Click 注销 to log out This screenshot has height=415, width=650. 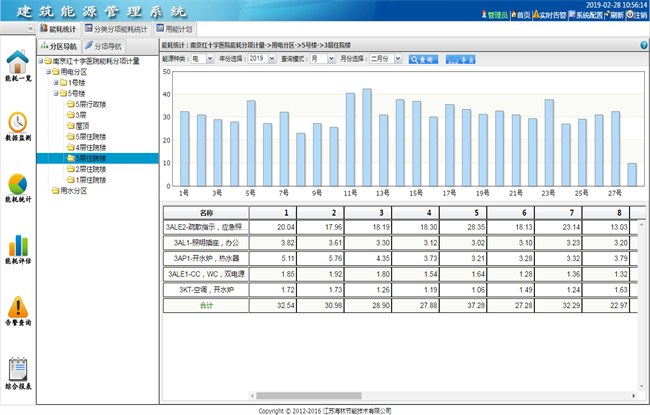coord(637,15)
